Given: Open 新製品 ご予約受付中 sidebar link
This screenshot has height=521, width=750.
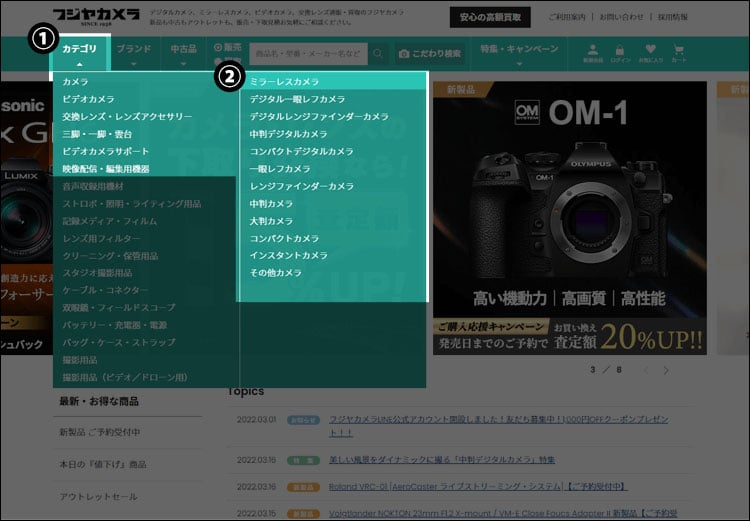Looking at the screenshot, I should [100, 432].
